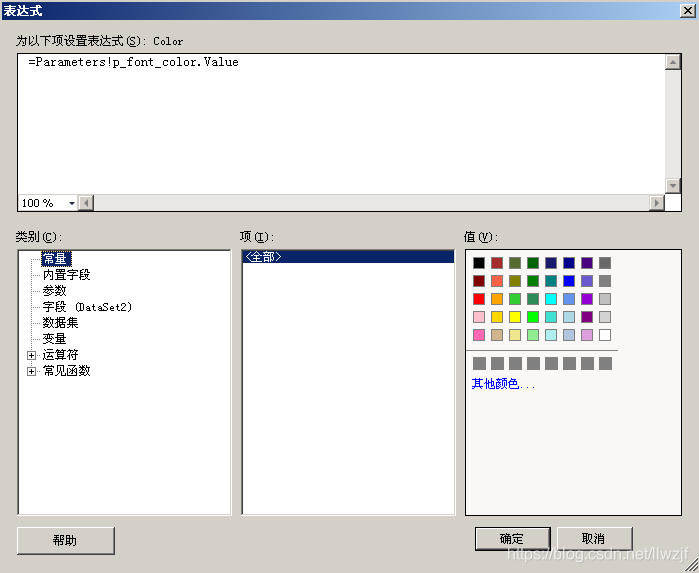This screenshot has width=699, height=573.
Task: Choose the gold color swatch
Action: (x=497, y=317)
